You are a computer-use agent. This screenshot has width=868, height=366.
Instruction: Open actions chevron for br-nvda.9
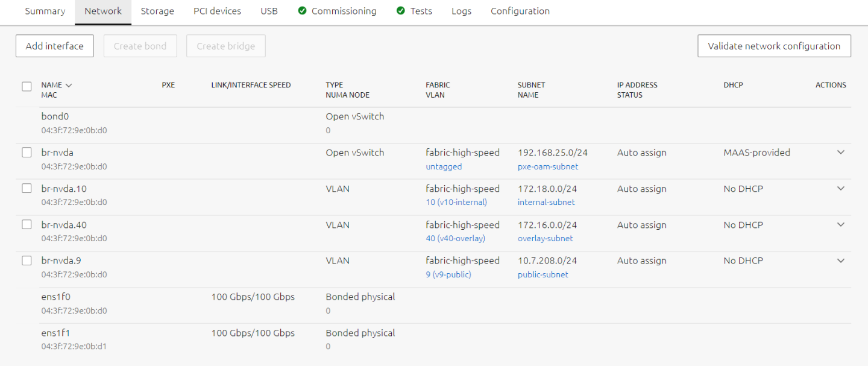[841, 260]
